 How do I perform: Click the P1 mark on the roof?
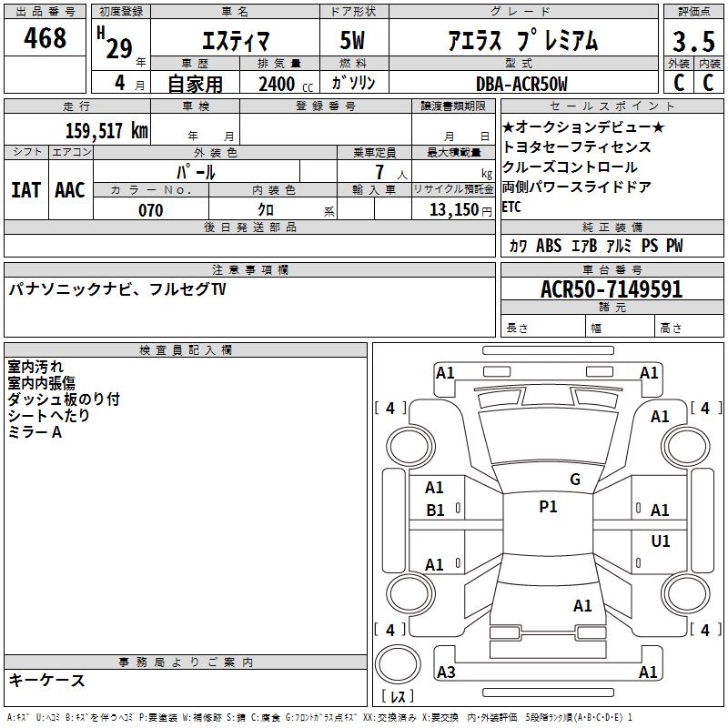(x=548, y=507)
